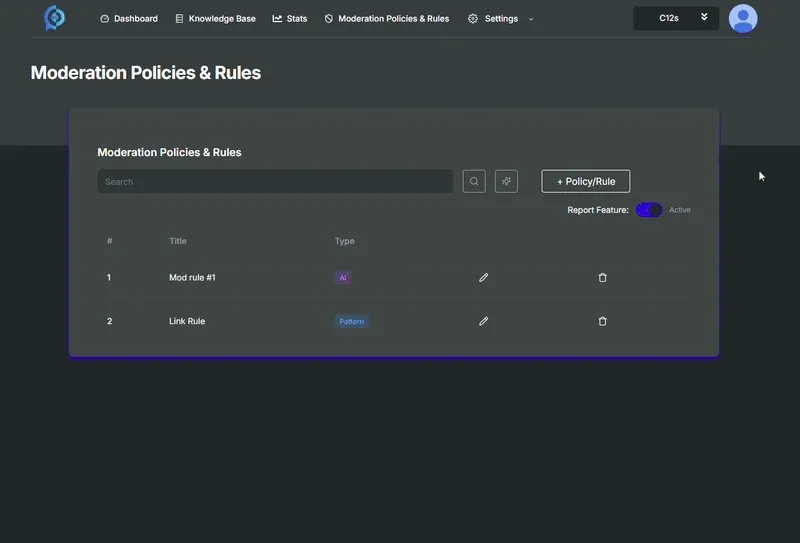Open the Dashboard page
The image size is (800, 543).
pyautogui.click(x=129, y=19)
